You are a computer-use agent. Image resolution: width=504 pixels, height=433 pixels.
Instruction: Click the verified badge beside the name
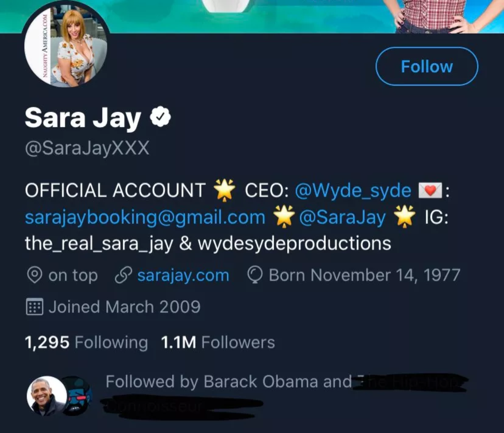pos(161,118)
